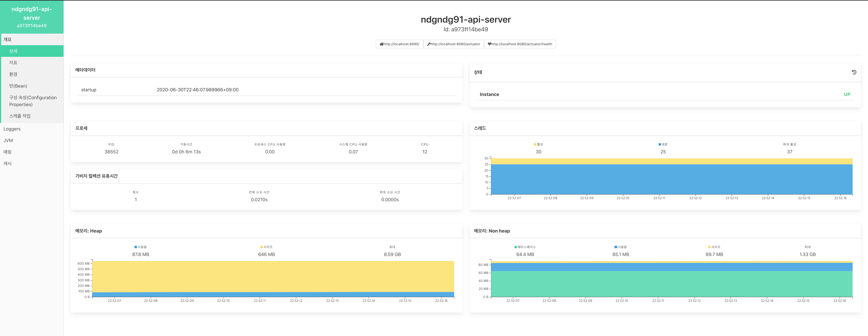Expand the JVM sidebar section
The width and height of the screenshot is (868, 336).
[8, 140]
